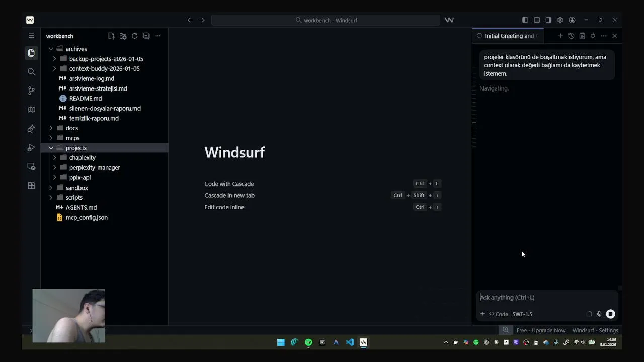Close the Cascade panel

pyautogui.click(x=614, y=36)
